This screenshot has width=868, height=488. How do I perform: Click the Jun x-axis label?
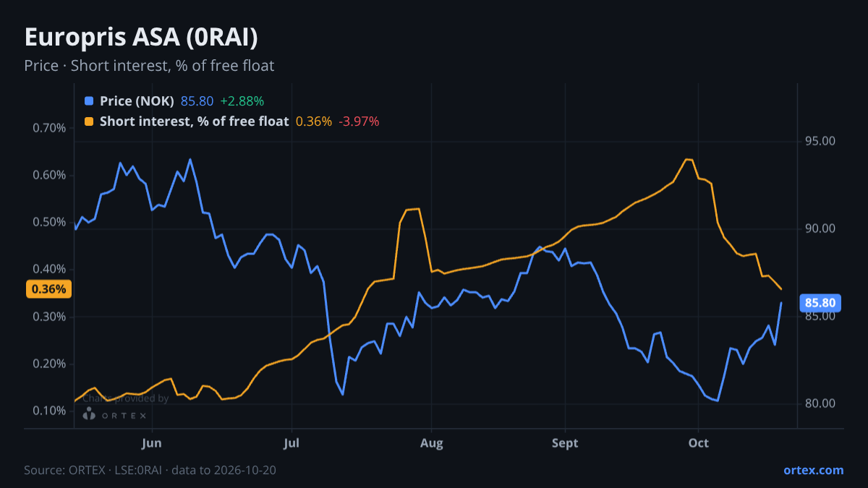[x=152, y=443]
